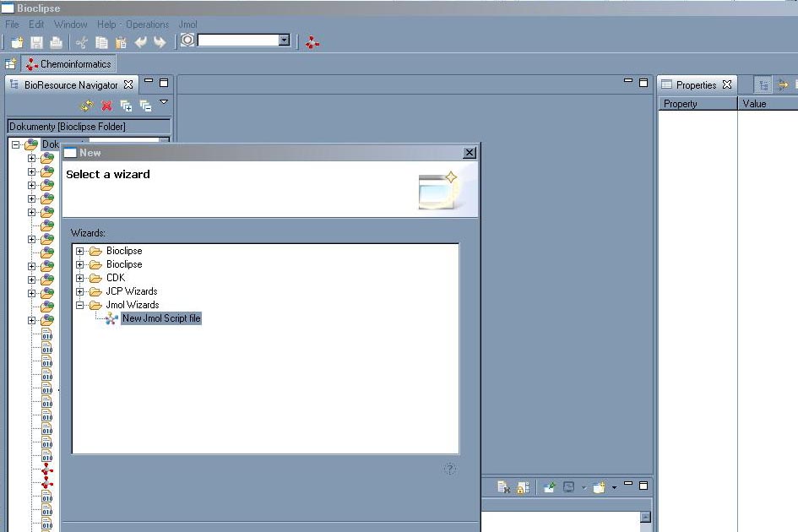Click the red molecule toolbar icon

pos(312,43)
